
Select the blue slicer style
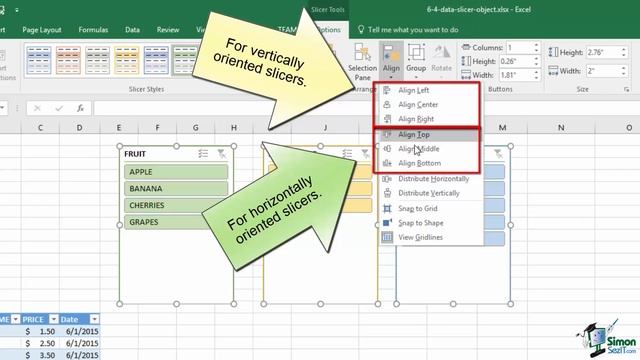pos(39,60)
